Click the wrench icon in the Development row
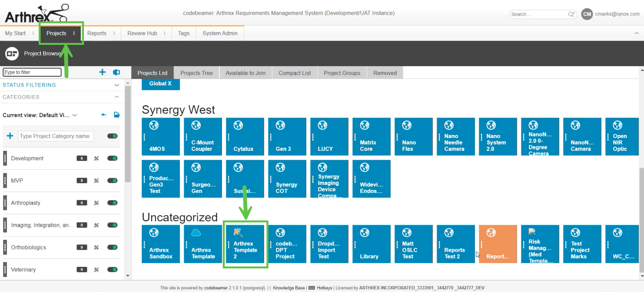This screenshot has width=644, height=292. click(x=97, y=158)
